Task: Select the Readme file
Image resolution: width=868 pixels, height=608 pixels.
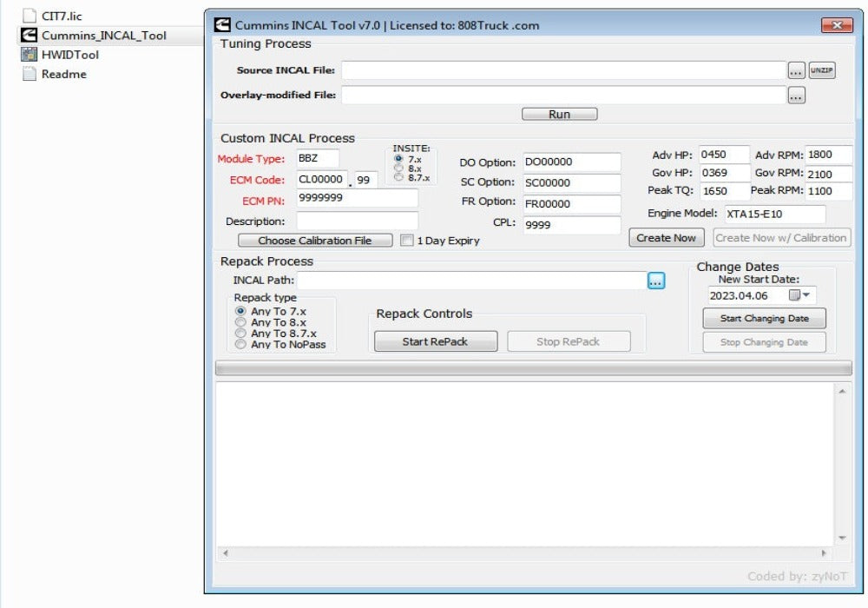Action: [63, 74]
